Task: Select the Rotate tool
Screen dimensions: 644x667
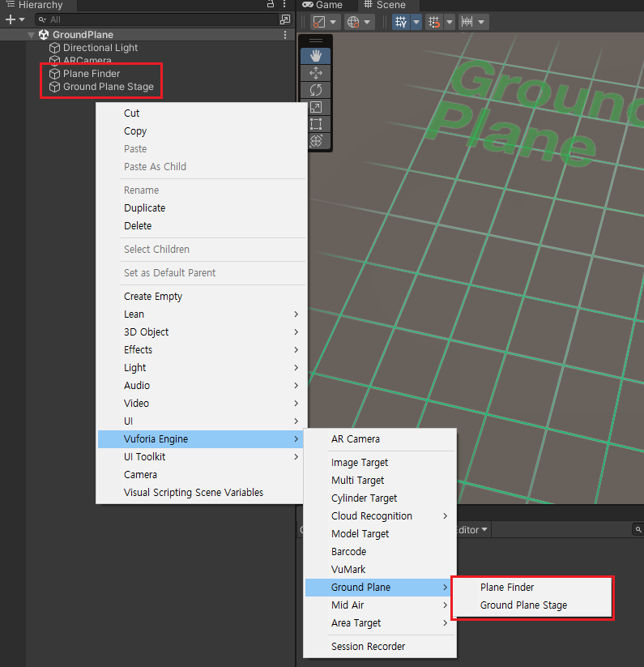Action: [x=315, y=90]
